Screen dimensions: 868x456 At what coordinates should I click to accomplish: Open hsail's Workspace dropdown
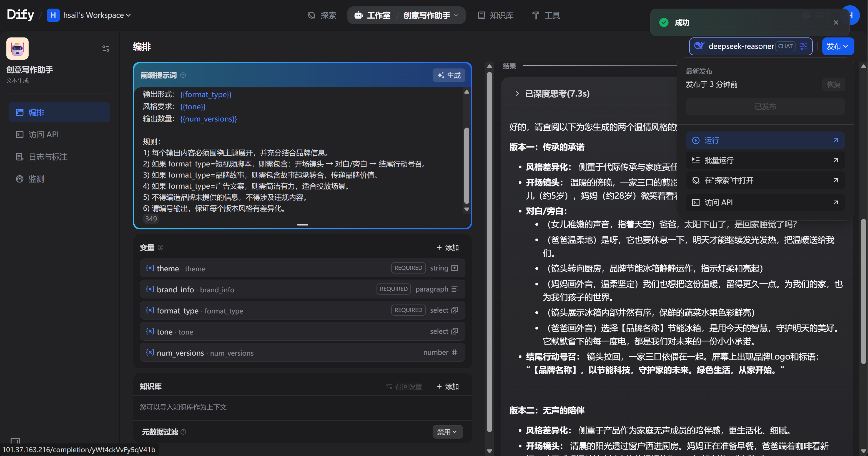click(x=89, y=15)
